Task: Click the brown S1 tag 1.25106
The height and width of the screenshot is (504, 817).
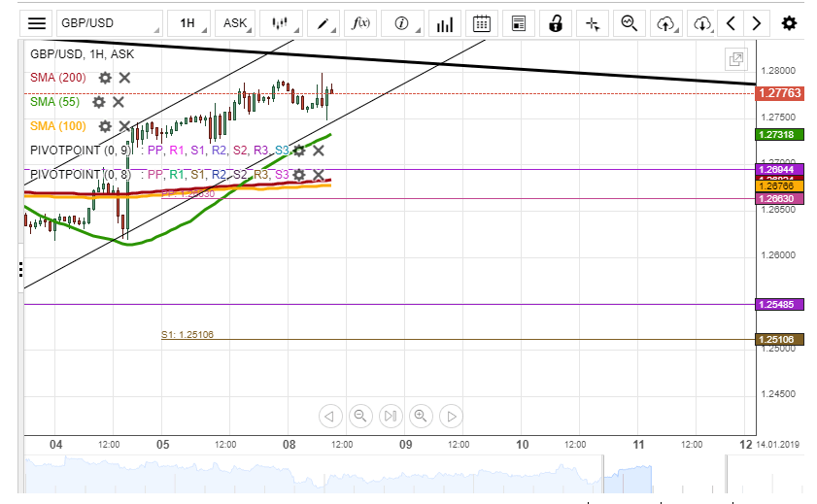Action: pos(779,340)
